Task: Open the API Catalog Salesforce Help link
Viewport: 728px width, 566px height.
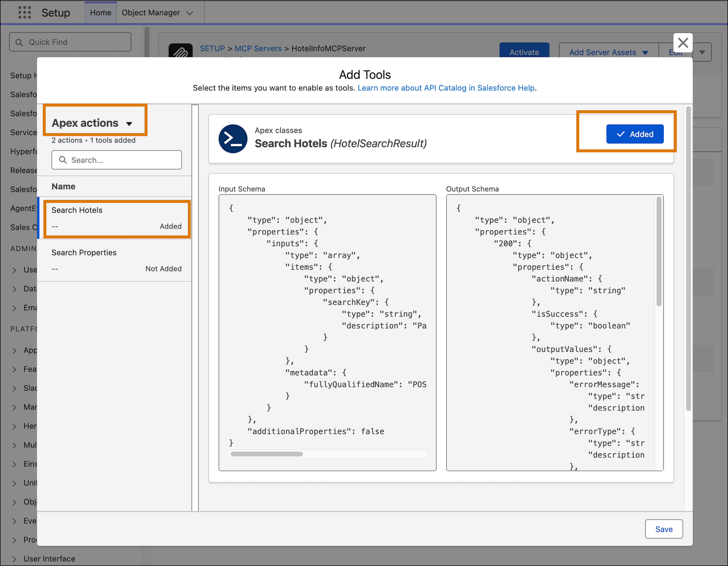Action: (446, 88)
